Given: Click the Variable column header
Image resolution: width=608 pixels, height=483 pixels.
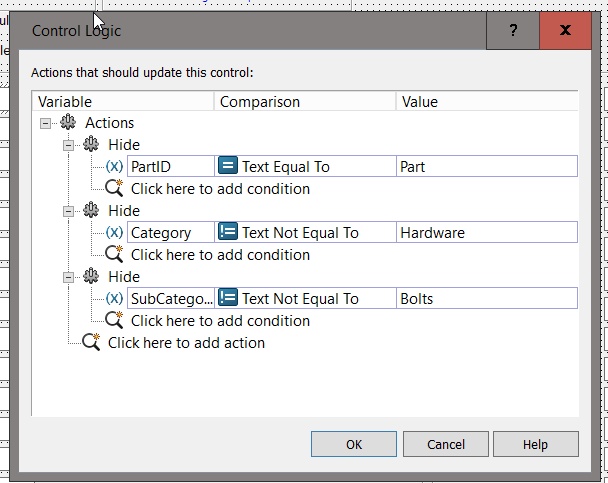Looking at the screenshot, I should pyautogui.click(x=123, y=102).
